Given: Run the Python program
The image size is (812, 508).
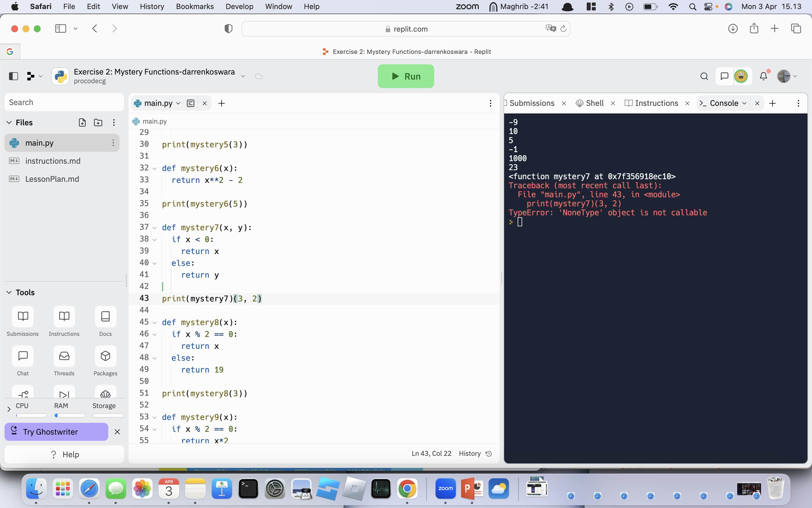Looking at the screenshot, I should (x=406, y=76).
